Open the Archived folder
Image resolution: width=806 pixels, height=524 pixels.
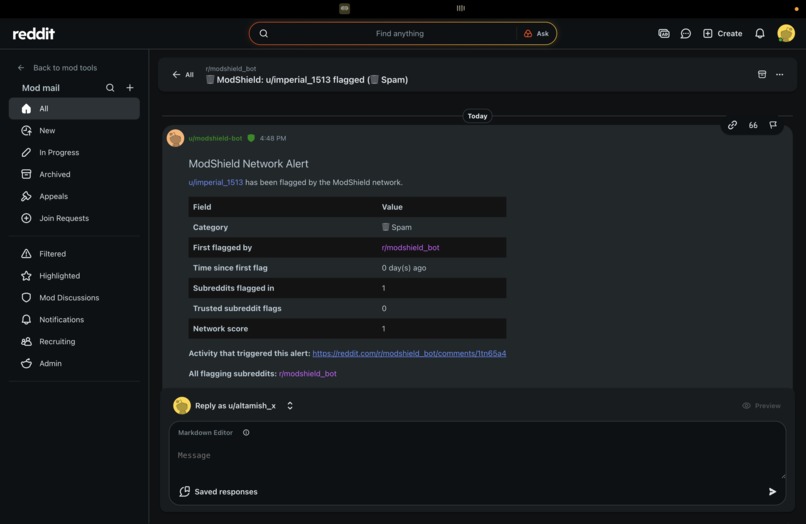[x=74, y=174]
